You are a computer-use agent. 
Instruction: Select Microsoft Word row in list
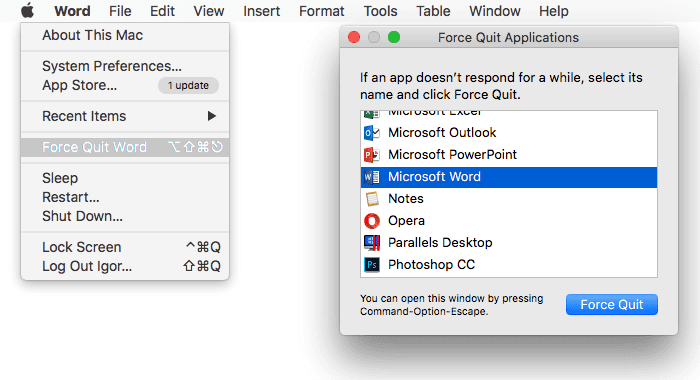click(509, 177)
